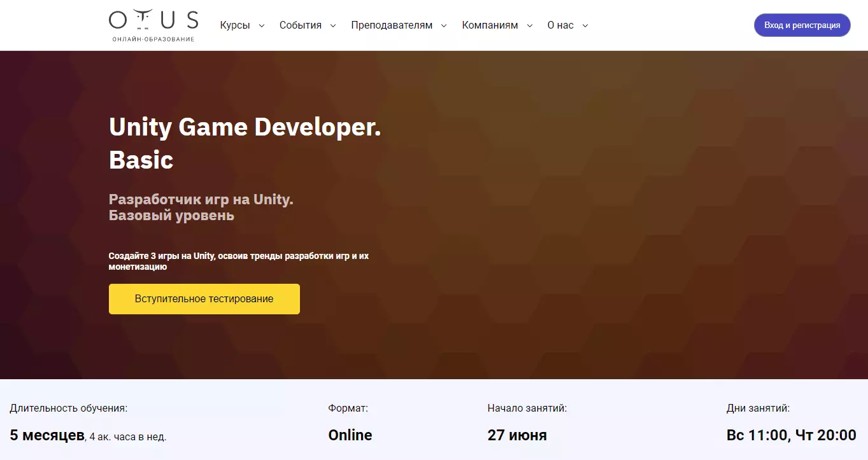This screenshot has height=460, width=868.
Task: Start Вступительное тестирование
Action: coord(204,299)
